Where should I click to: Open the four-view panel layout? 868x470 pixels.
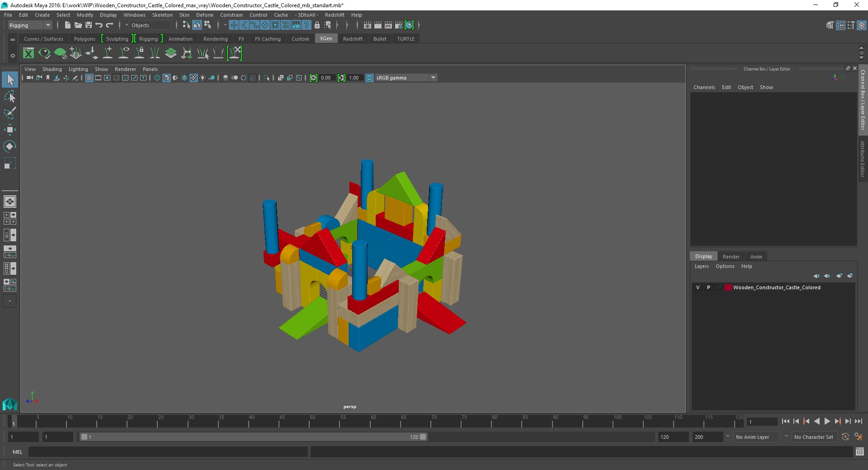[x=10, y=218]
